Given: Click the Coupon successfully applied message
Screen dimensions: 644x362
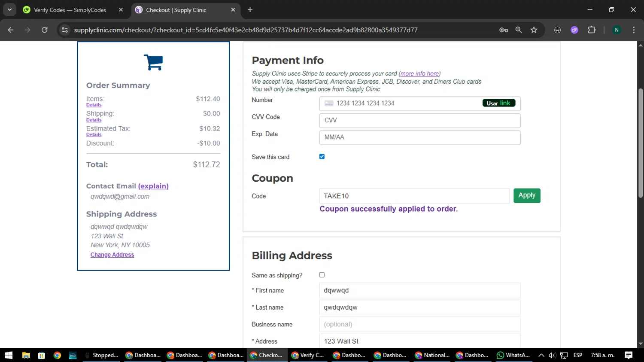Looking at the screenshot, I should pyautogui.click(x=389, y=209).
